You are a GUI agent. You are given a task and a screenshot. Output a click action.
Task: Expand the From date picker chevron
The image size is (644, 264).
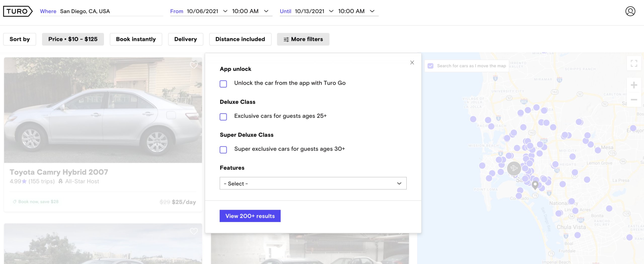click(225, 11)
